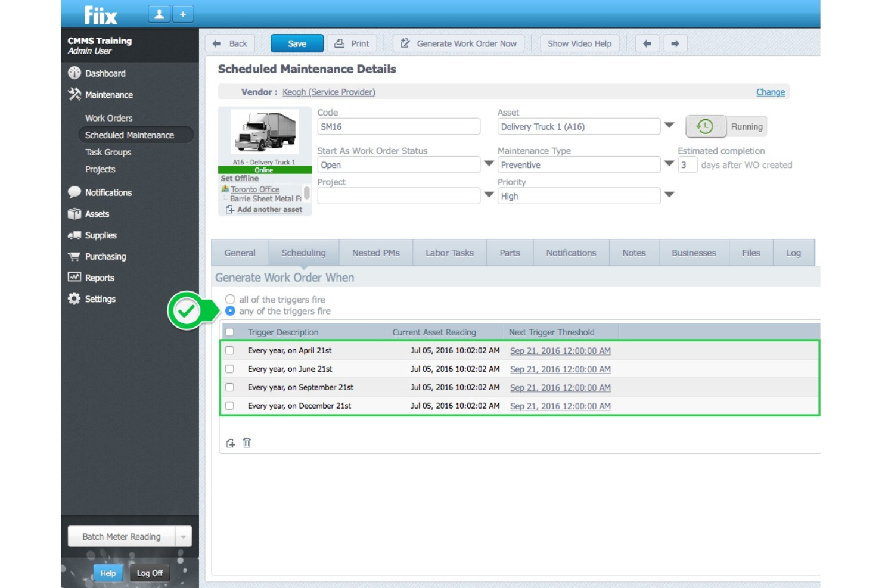Check the select-all checkbox in trigger header
882x588 pixels.
click(x=231, y=332)
